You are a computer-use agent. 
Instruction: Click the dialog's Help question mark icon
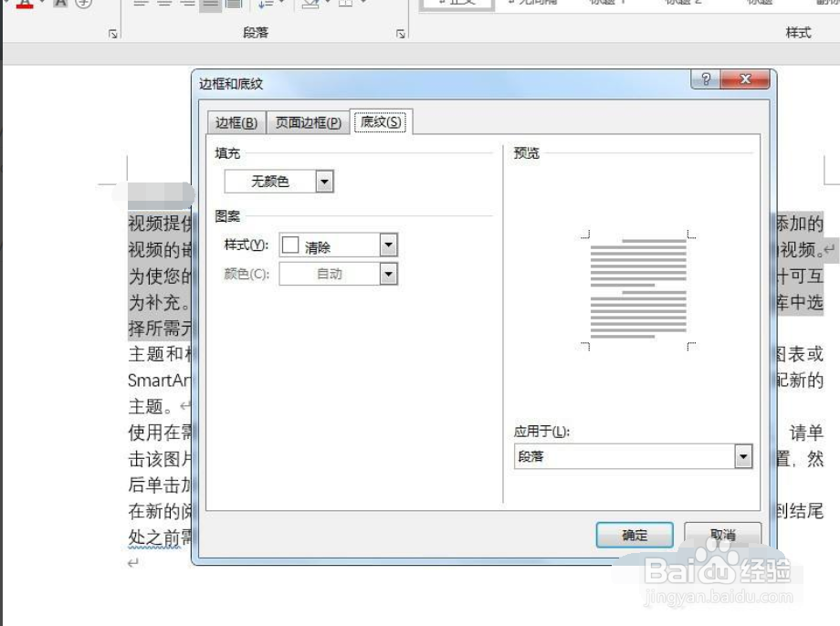(704, 79)
